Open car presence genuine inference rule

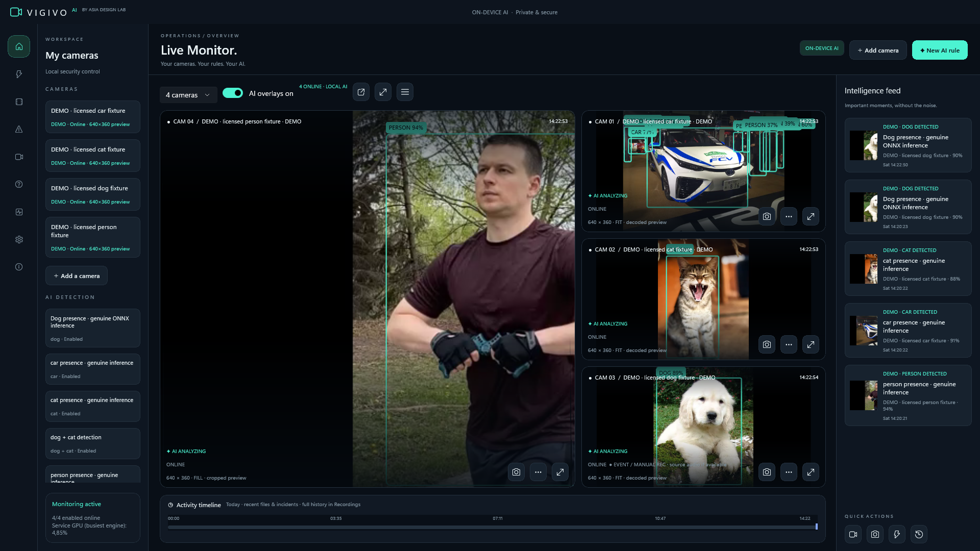pos(93,369)
